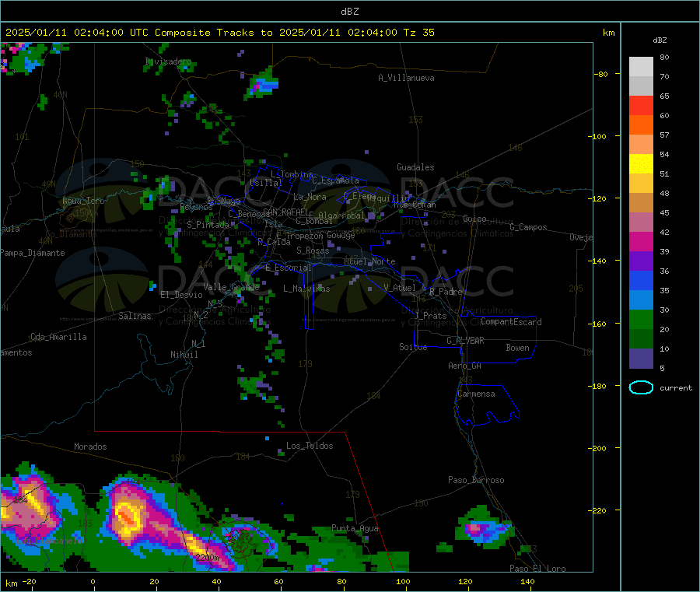Click the storm cell southeast of Paso_Barroso
Viewport: 700px width, 592px height.
[x=484, y=528]
